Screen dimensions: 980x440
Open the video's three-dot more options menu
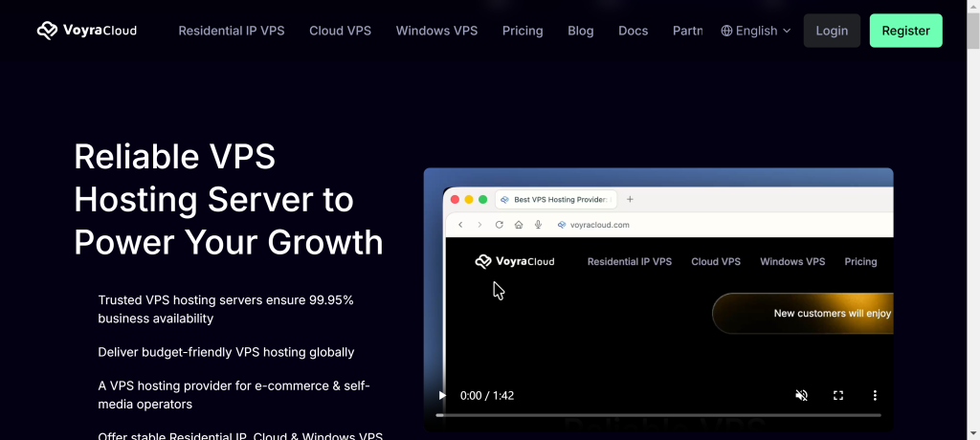pos(874,395)
